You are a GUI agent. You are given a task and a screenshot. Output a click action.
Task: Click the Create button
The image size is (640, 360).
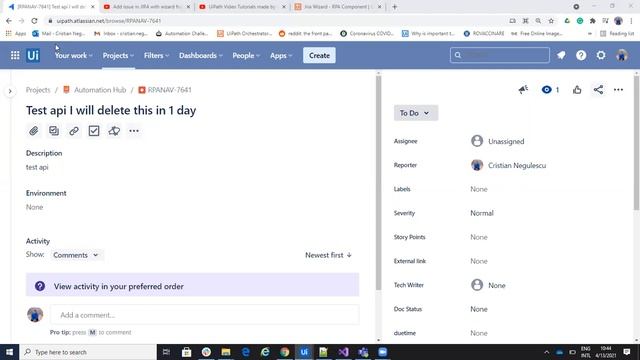pyautogui.click(x=319, y=55)
